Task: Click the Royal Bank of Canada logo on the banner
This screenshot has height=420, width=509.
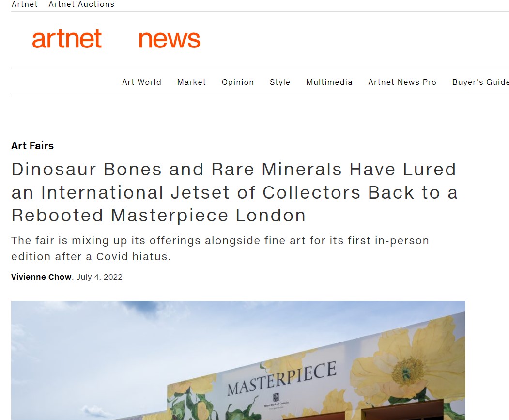Action: [x=276, y=401]
